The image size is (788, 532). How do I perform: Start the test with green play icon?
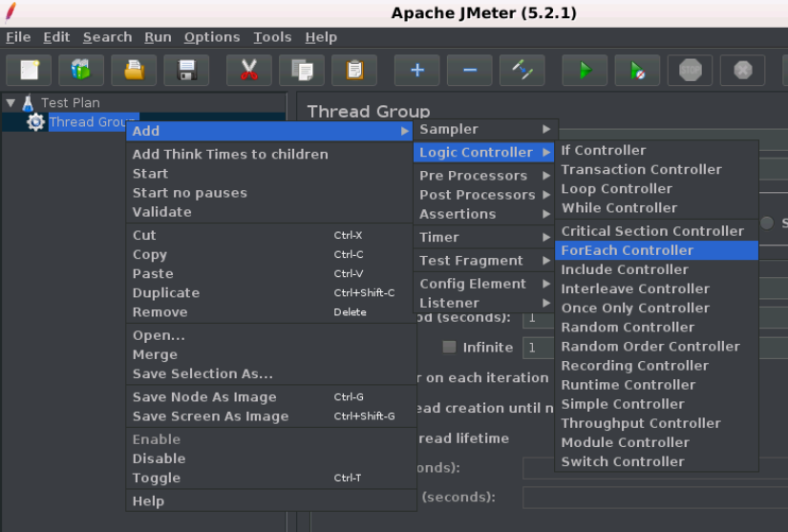[585, 70]
